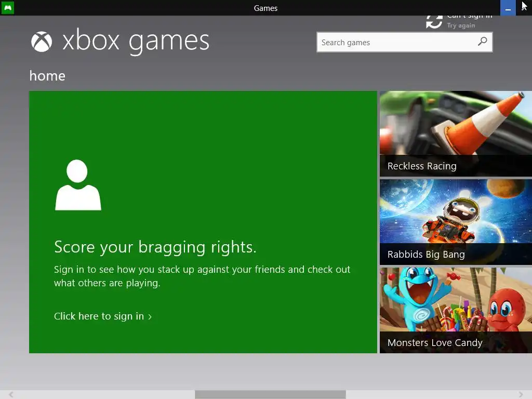Click the 'home' section heading
532x399 pixels.
tap(47, 76)
